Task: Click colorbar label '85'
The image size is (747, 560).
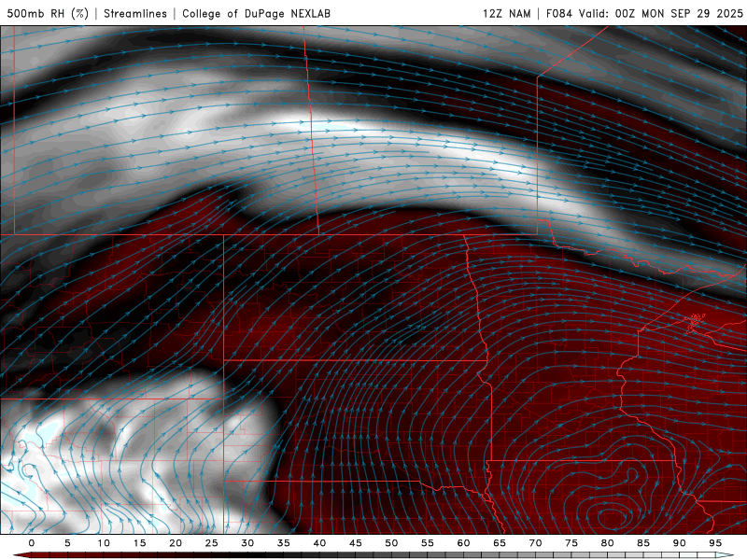Action: pos(643,543)
